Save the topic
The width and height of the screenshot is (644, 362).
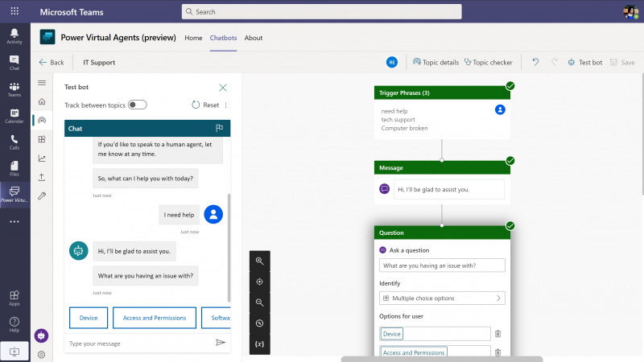pos(622,63)
